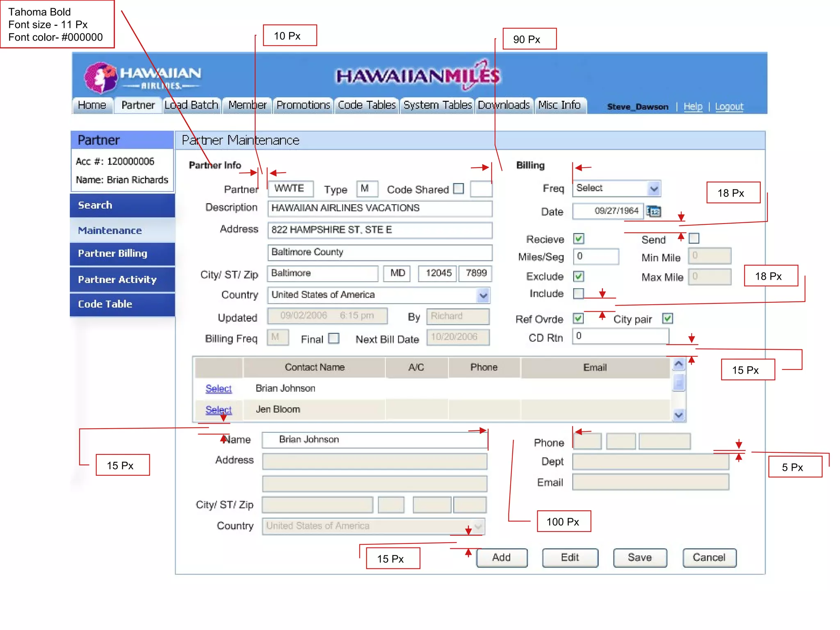Open the System Tables tab
The height and width of the screenshot is (630, 840).
[x=437, y=105]
